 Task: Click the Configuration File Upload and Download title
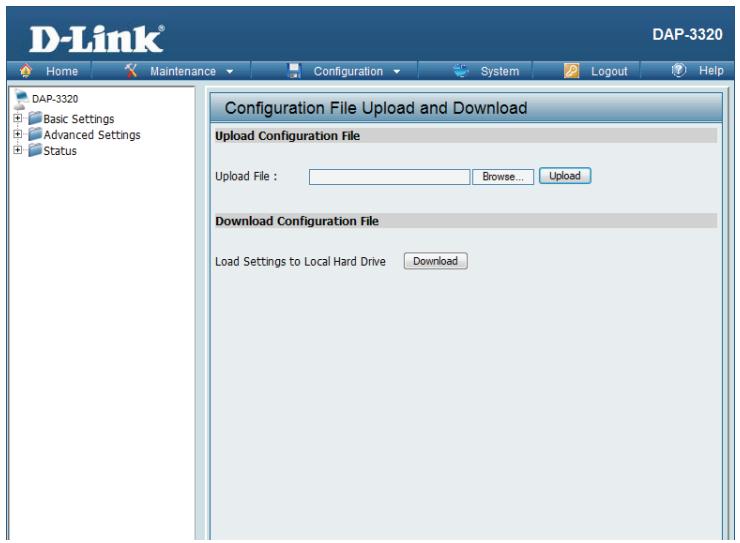376,108
